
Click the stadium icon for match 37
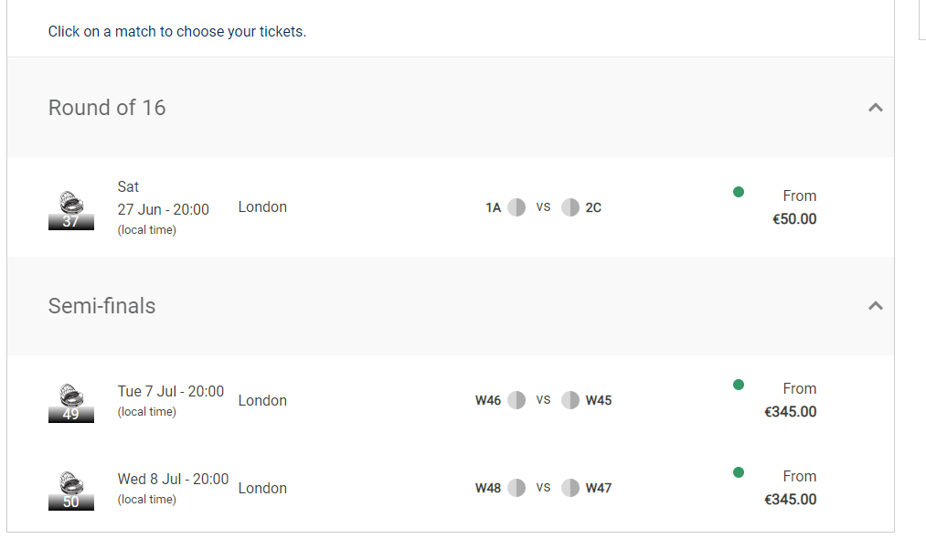click(71, 210)
